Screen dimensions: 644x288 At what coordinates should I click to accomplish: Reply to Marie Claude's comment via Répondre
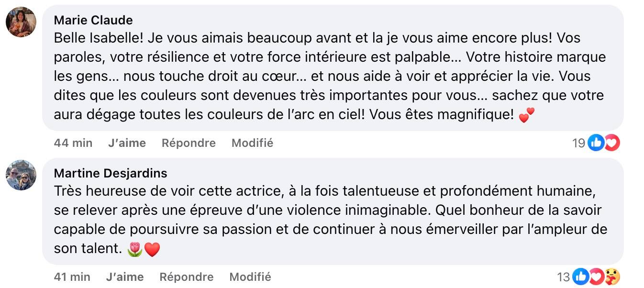[188, 143]
